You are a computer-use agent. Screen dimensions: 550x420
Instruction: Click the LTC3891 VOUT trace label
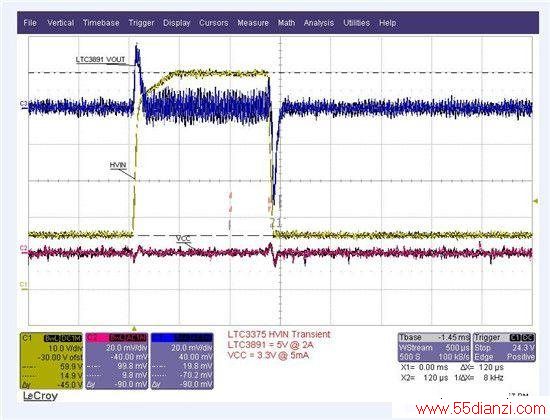(100, 60)
